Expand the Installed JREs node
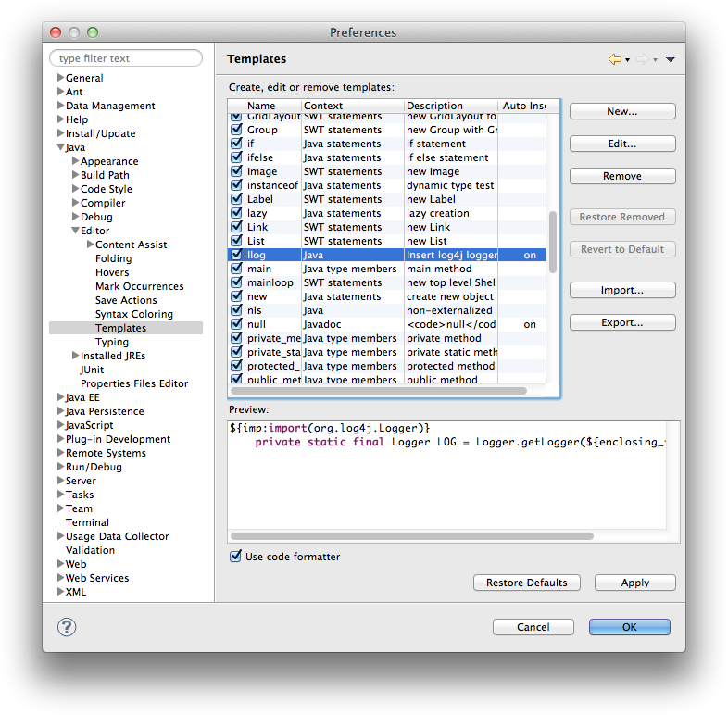The image size is (728, 715). click(x=75, y=356)
